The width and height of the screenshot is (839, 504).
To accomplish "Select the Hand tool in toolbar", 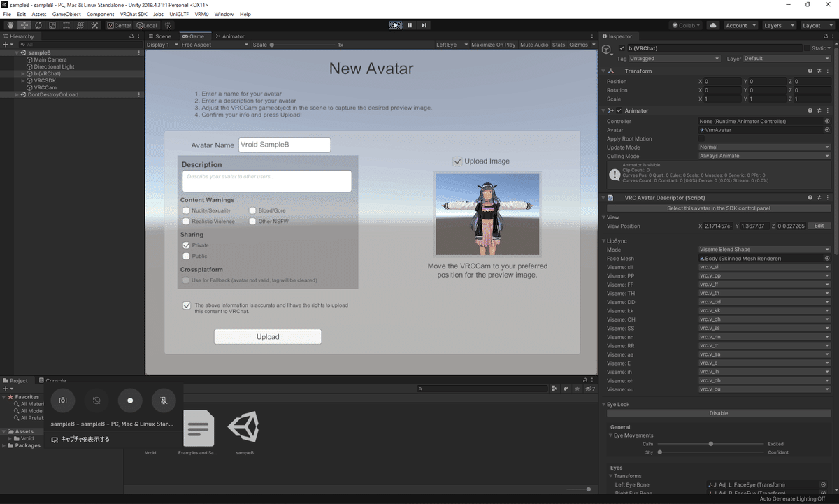I will point(10,25).
